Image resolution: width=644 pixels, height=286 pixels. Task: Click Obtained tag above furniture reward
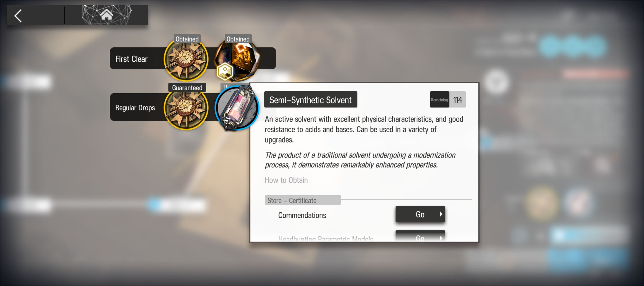click(238, 39)
